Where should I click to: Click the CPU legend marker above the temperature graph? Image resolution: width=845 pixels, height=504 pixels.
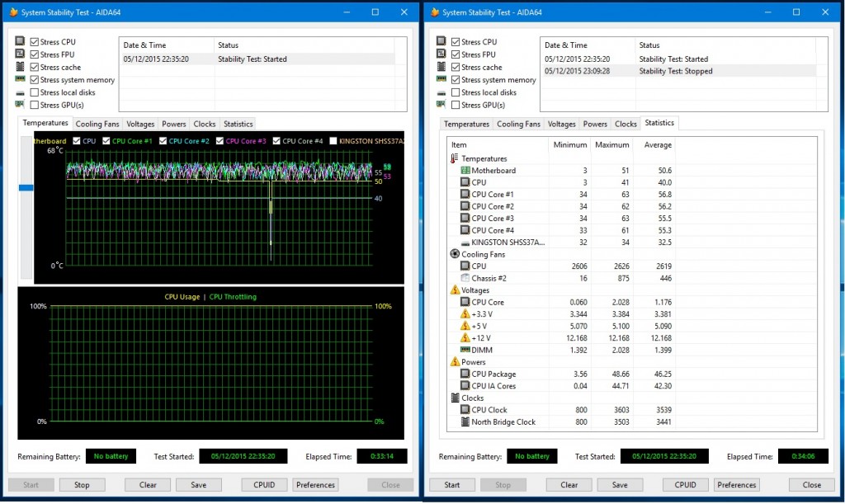[x=76, y=141]
